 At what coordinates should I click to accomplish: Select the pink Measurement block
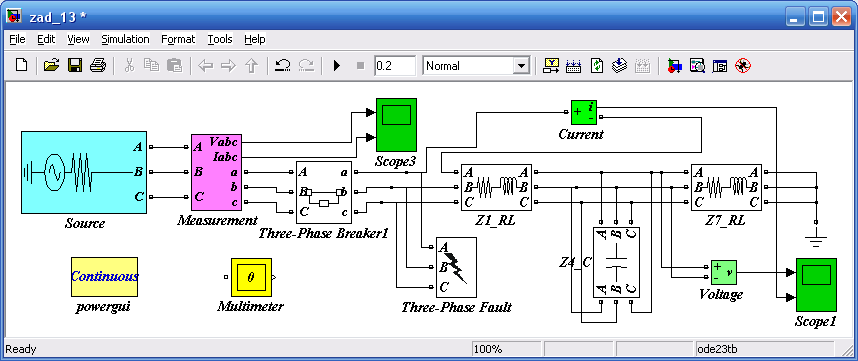tap(216, 172)
